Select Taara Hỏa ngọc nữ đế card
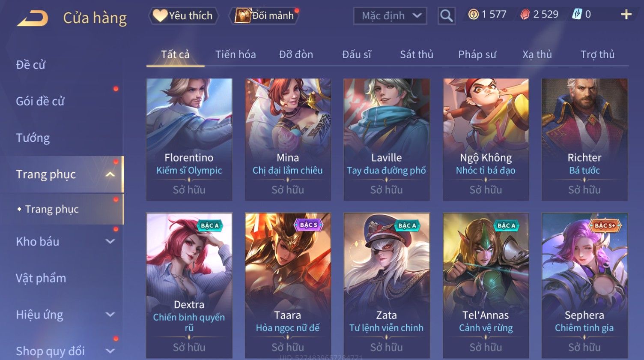This screenshot has width=644, height=360. [x=288, y=285]
